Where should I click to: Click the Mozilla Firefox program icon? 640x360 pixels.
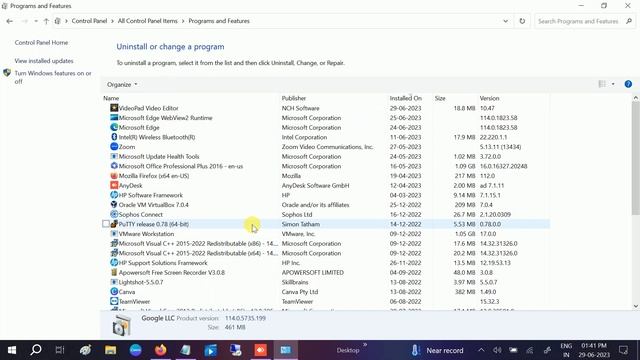[x=114, y=176]
